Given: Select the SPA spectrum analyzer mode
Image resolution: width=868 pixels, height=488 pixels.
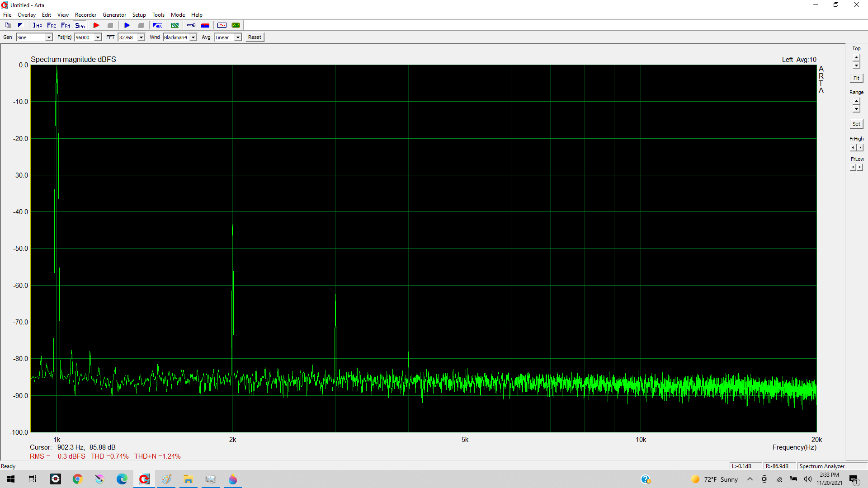Looking at the screenshot, I should 80,25.
